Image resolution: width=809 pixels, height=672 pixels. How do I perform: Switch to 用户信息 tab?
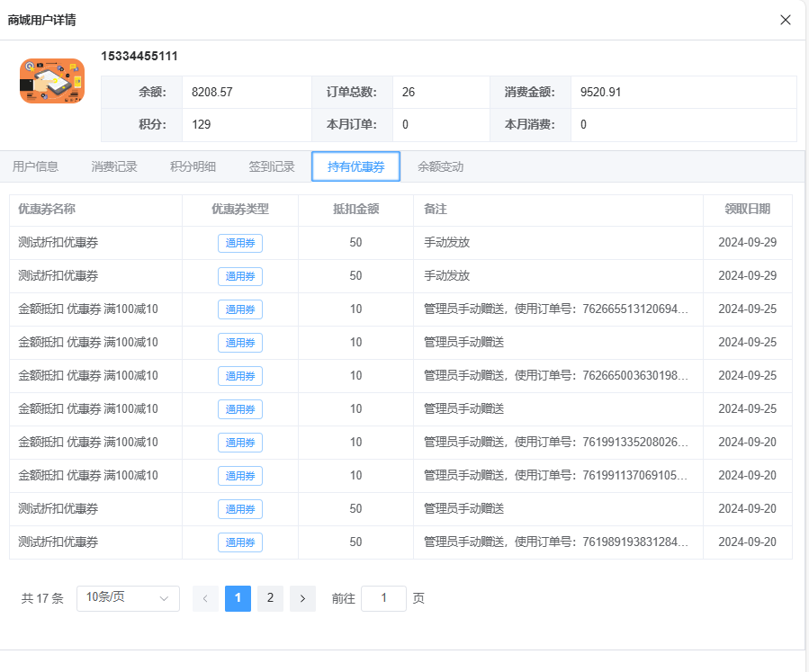point(36,166)
